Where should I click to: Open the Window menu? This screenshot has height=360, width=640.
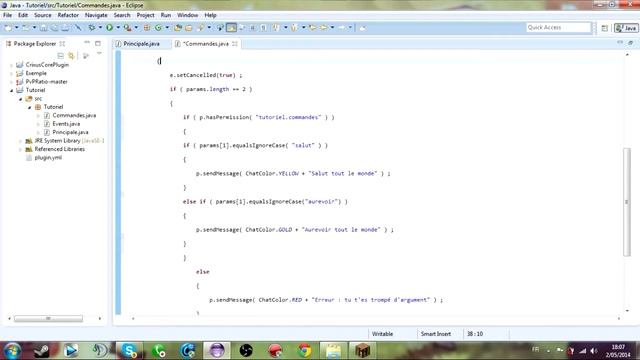[x=187, y=15]
